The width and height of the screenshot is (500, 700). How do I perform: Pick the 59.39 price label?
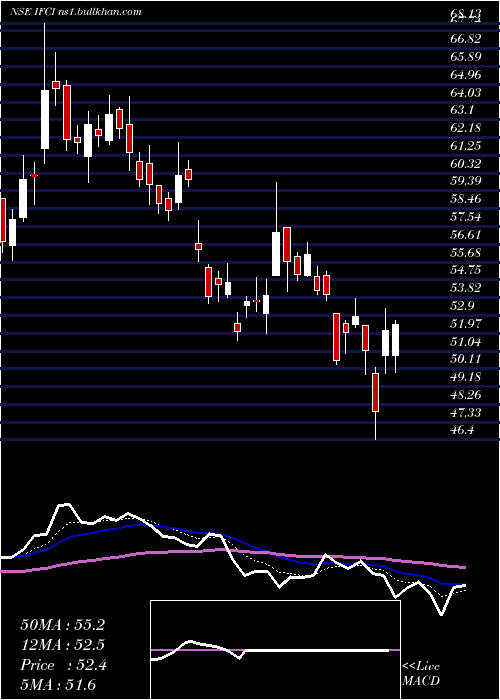[x=466, y=181]
